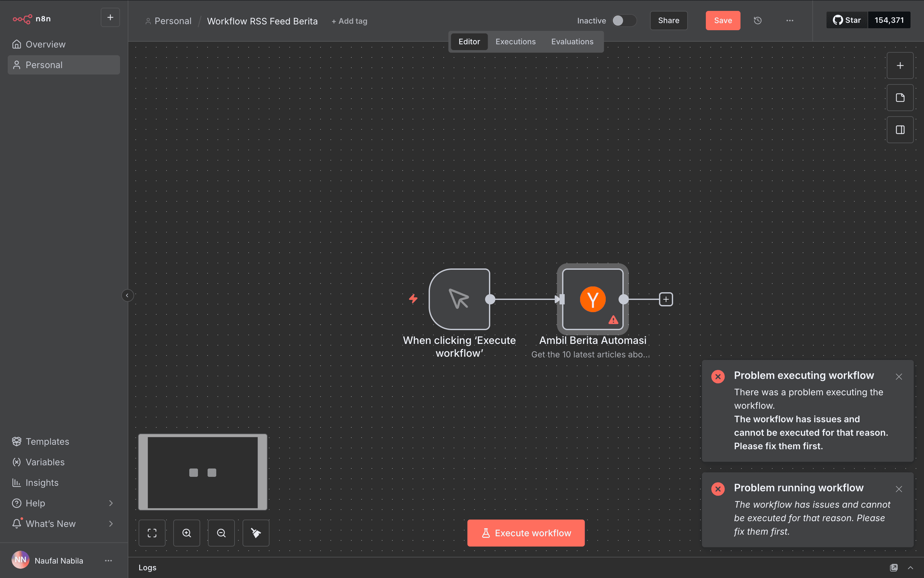The height and width of the screenshot is (578, 924).
Task: Open user menu dots beside Naufal Nabila
Action: (108, 561)
